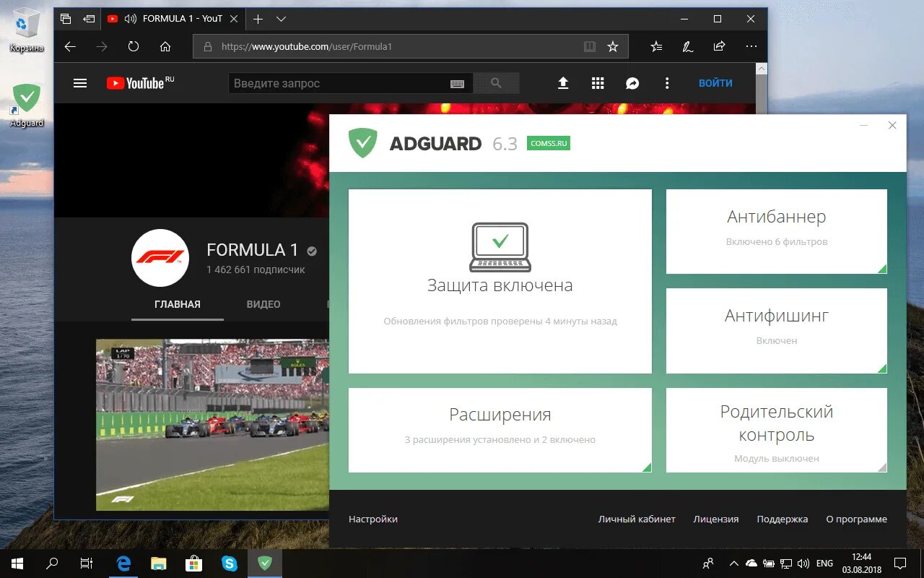924x578 pixels.
Task: Select the FORMULA 1 - YouTube browser tab
Action: 173,19
